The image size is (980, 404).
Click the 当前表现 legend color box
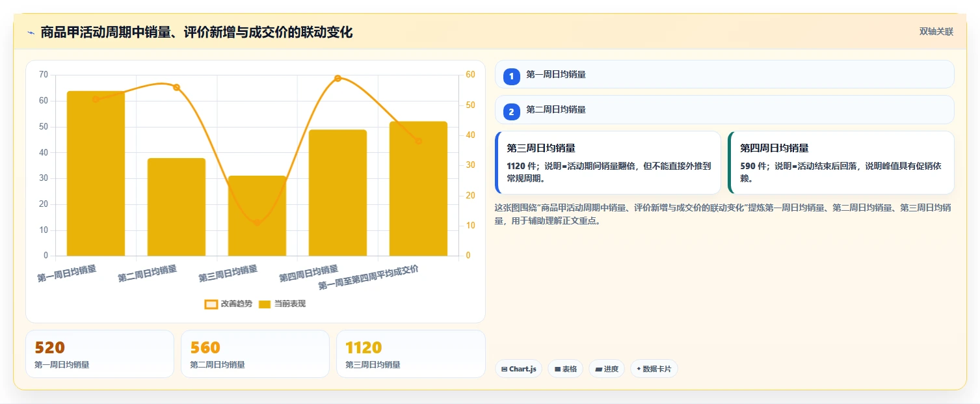pos(265,304)
